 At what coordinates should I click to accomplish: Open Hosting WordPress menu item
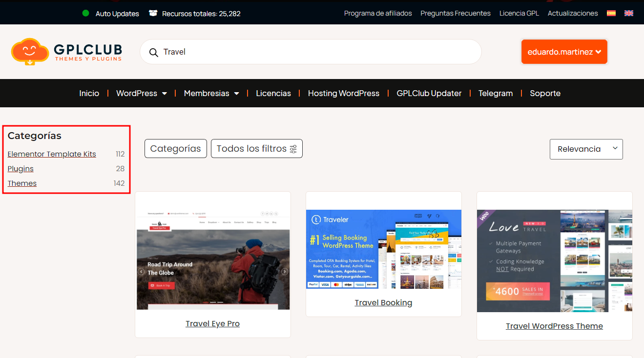(x=344, y=93)
